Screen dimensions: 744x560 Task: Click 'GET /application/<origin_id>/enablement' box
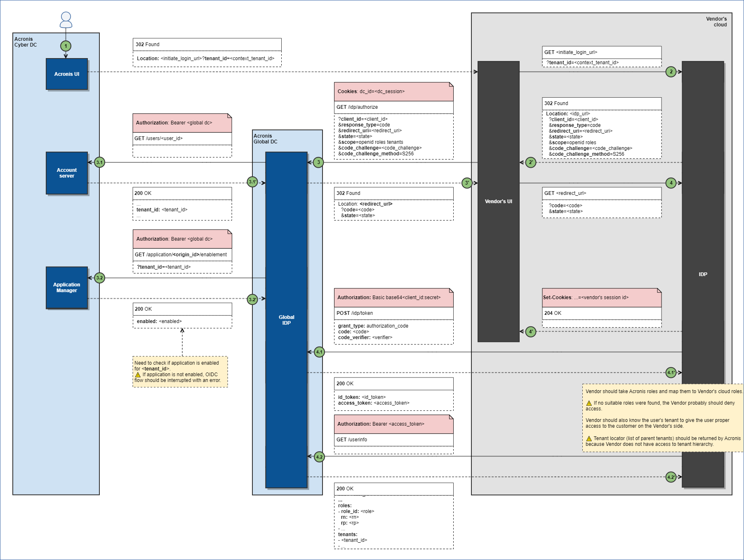point(182,255)
